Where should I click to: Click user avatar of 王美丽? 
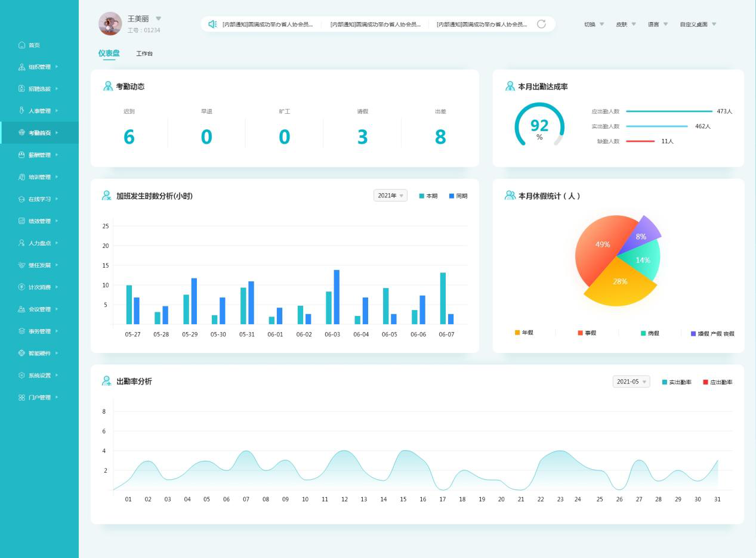tap(110, 24)
